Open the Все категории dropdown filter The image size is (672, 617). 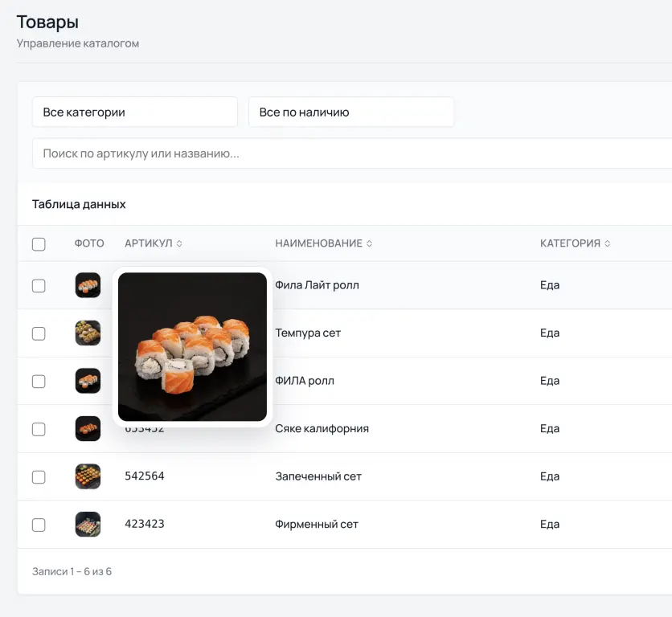(134, 112)
